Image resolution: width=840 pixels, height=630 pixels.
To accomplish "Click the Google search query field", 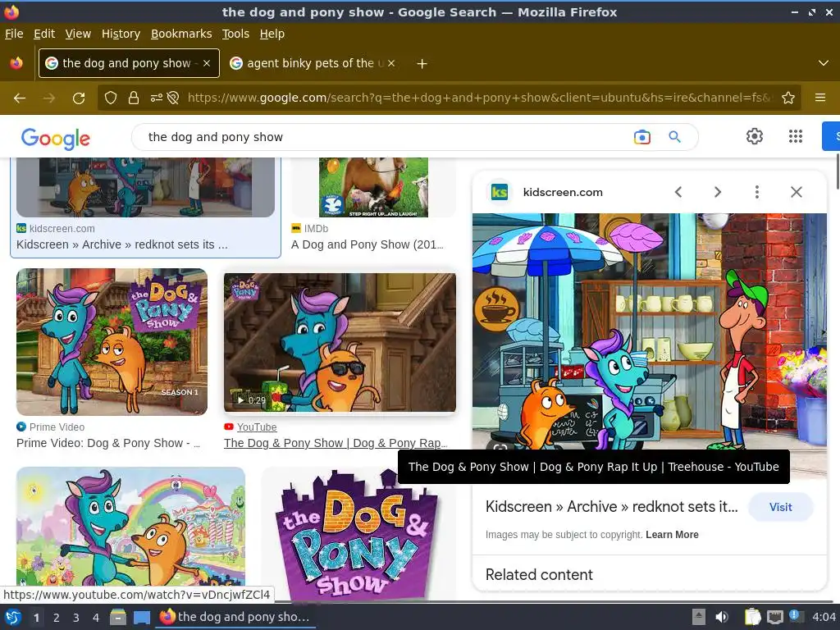I will pyautogui.click(x=386, y=137).
